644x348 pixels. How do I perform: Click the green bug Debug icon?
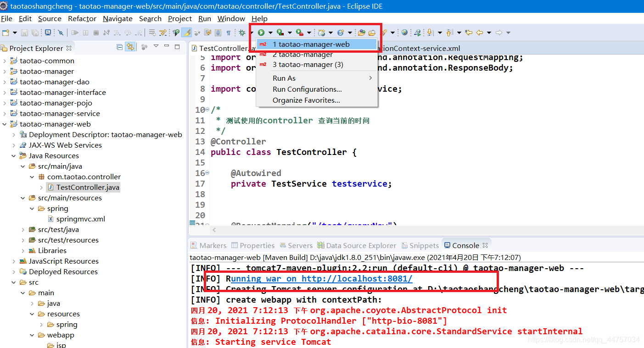point(242,33)
